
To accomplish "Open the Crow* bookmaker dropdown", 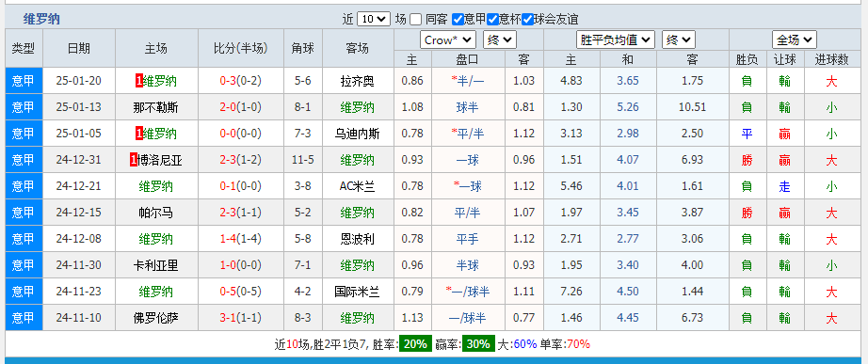I will tap(448, 40).
